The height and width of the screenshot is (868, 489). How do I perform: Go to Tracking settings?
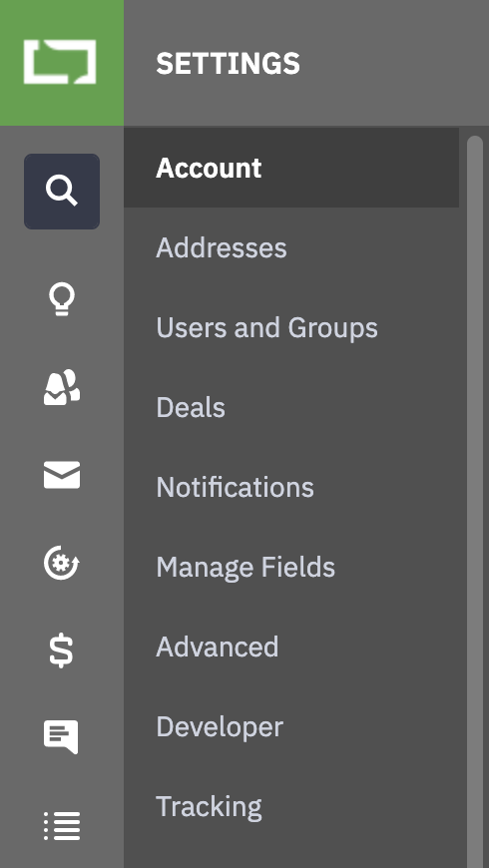tap(291, 806)
